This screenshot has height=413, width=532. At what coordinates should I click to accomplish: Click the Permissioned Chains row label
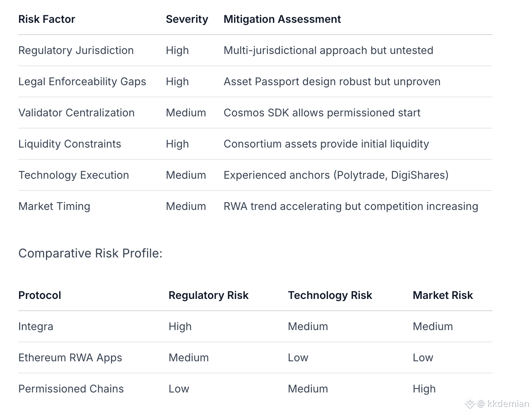tap(71, 389)
